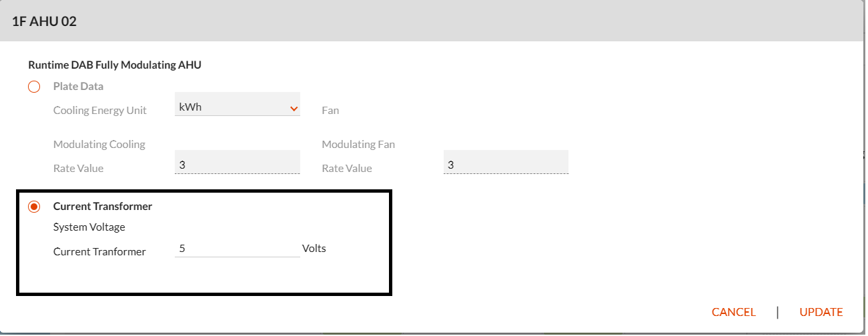Open the Cooling Energy Unit kWh dropdown
The width and height of the screenshot is (868, 336).
[238, 107]
